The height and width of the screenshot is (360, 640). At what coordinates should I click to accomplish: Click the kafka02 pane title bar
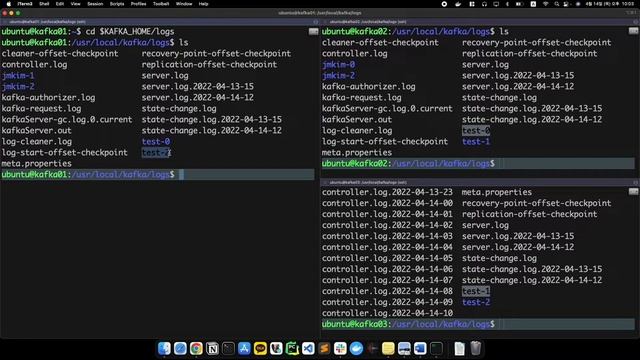(480, 22)
